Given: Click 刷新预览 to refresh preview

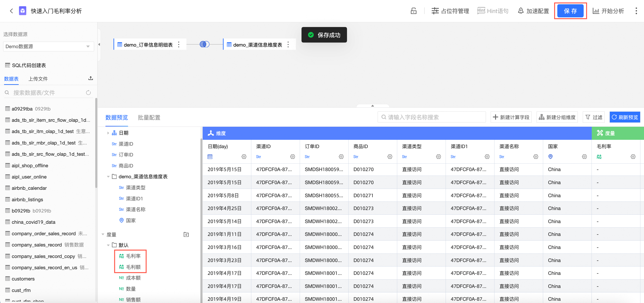Looking at the screenshot, I should point(625,117).
